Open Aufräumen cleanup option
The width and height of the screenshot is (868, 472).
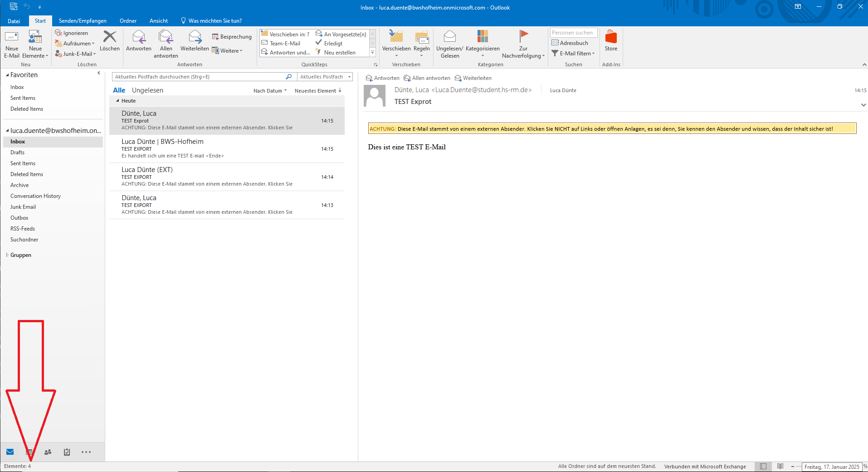pyautogui.click(x=75, y=44)
